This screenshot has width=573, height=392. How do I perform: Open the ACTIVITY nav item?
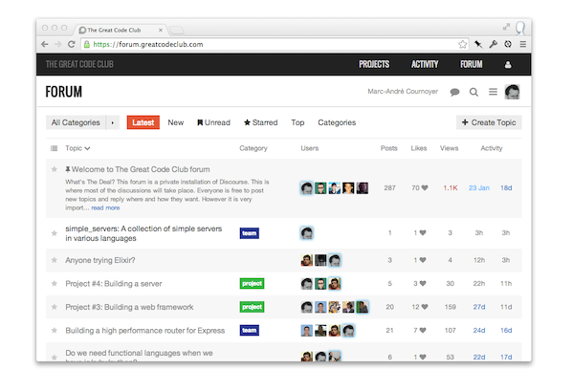425,64
